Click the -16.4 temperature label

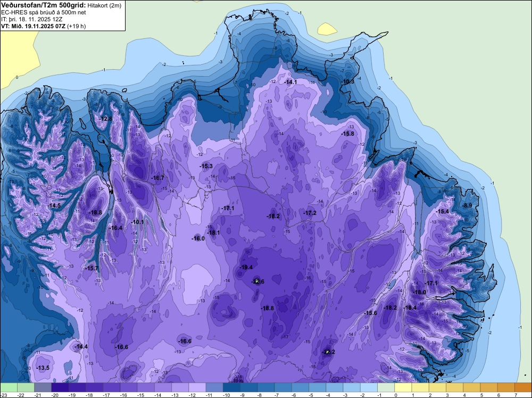(x=115, y=228)
